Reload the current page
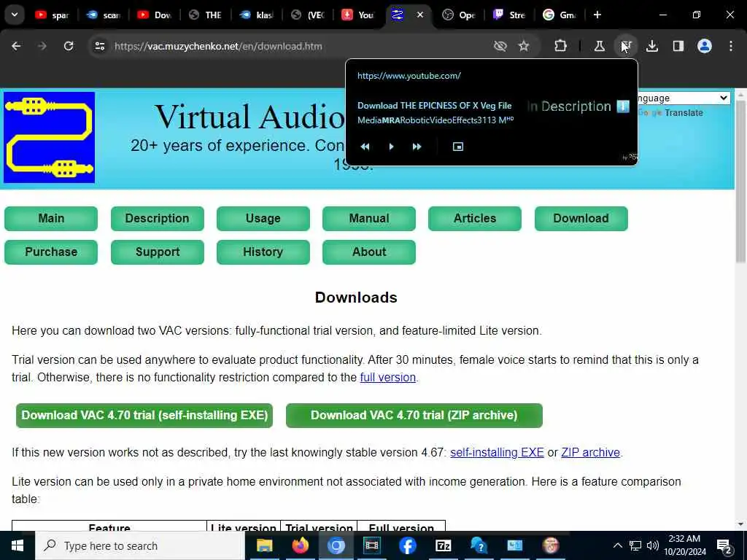This screenshot has width=747, height=560. point(69,46)
